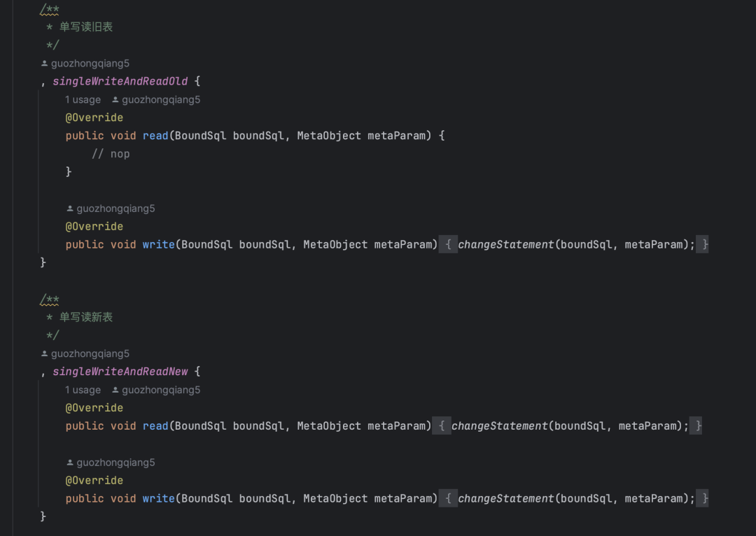Open '1 usage' hint in singleWriteAndReadOld
Image resolution: width=756 pixels, height=536 pixels.
tap(83, 100)
